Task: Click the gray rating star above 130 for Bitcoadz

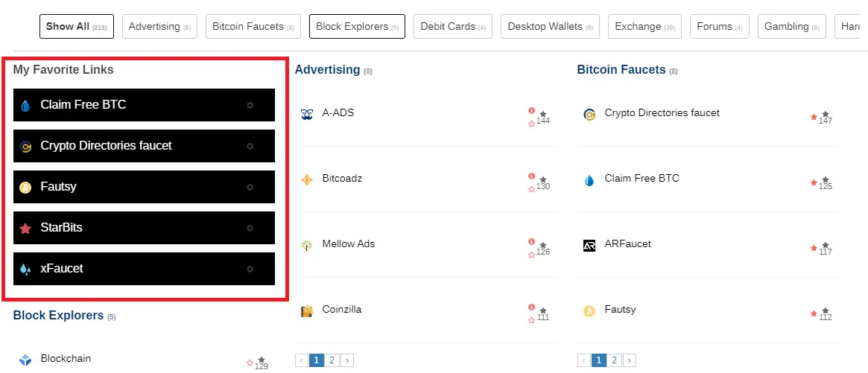Action: 543,179
